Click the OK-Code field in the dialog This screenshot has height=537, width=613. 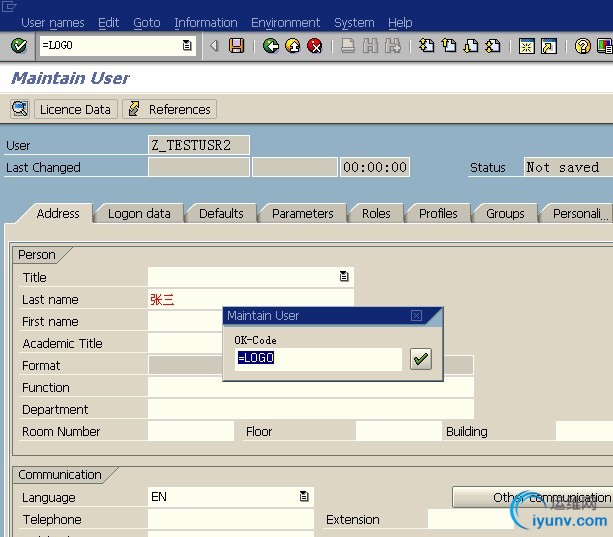coord(318,358)
